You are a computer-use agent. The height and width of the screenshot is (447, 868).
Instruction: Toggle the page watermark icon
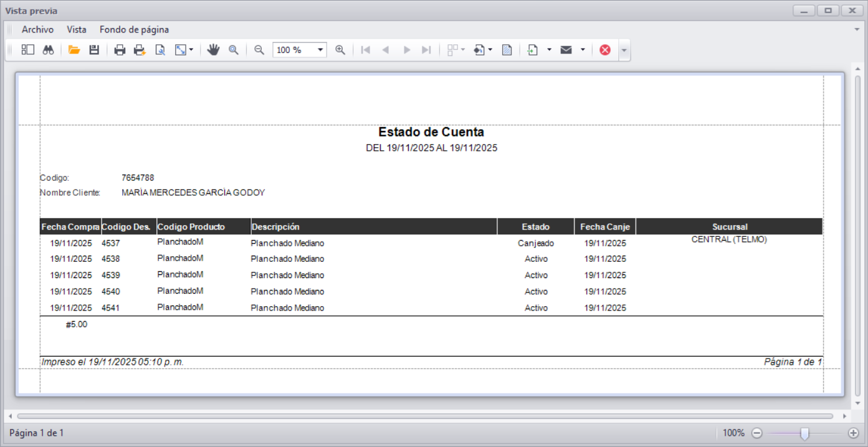pyautogui.click(x=507, y=50)
